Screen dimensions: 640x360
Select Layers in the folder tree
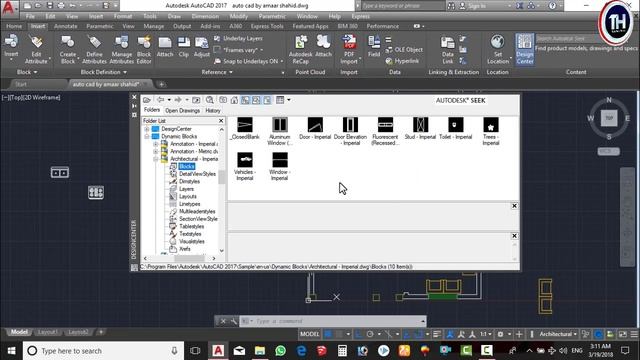(186, 189)
